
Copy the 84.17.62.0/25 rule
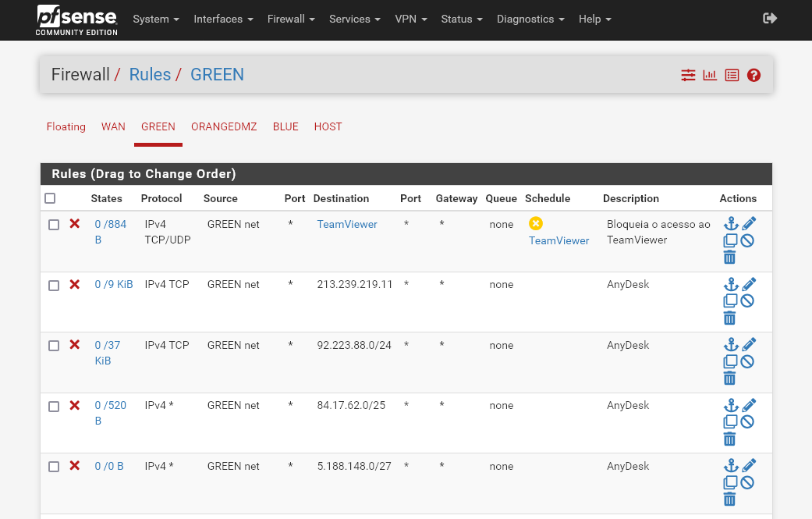coord(730,422)
